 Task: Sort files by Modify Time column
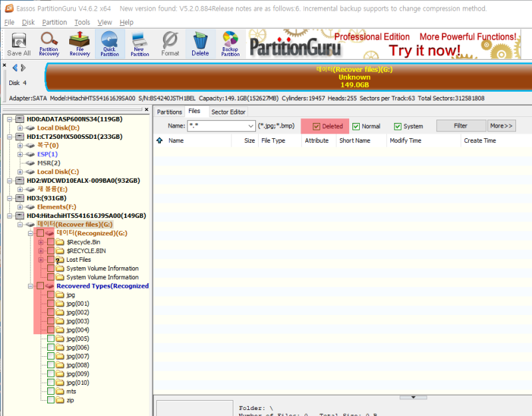click(x=423, y=140)
